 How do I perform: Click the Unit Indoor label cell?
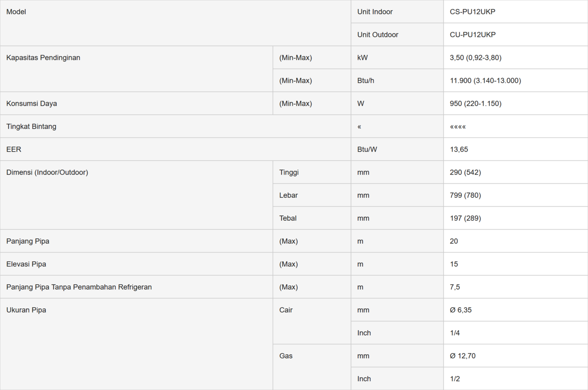[x=375, y=12]
